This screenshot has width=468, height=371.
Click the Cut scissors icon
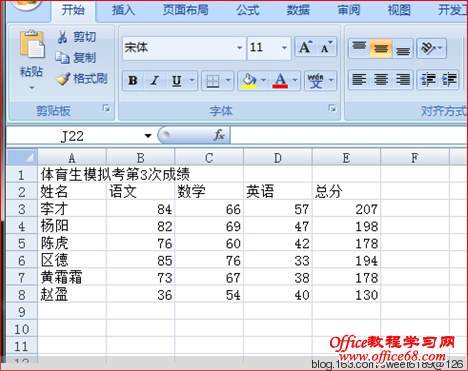(x=62, y=37)
